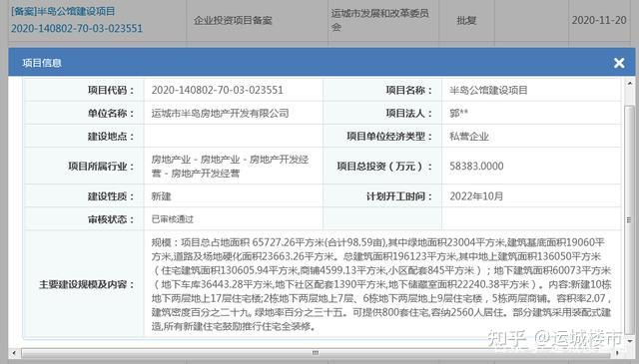Click the 批复 status cell
Viewport: 639px width, 364px height.
coord(466,20)
